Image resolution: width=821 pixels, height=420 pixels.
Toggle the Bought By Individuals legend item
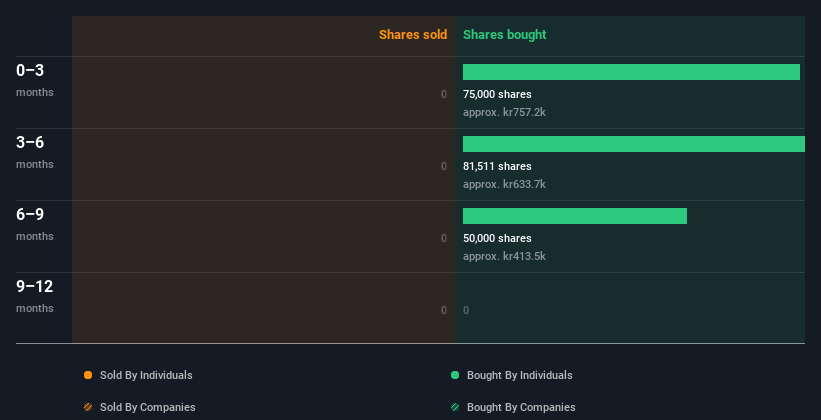pyautogui.click(x=512, y=375)
